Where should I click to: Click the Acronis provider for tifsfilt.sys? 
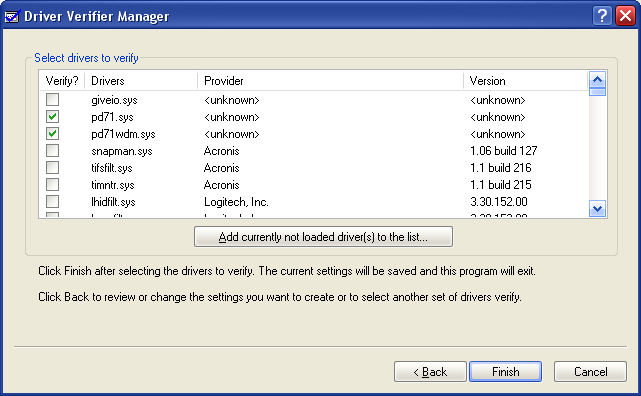[221, 168]
